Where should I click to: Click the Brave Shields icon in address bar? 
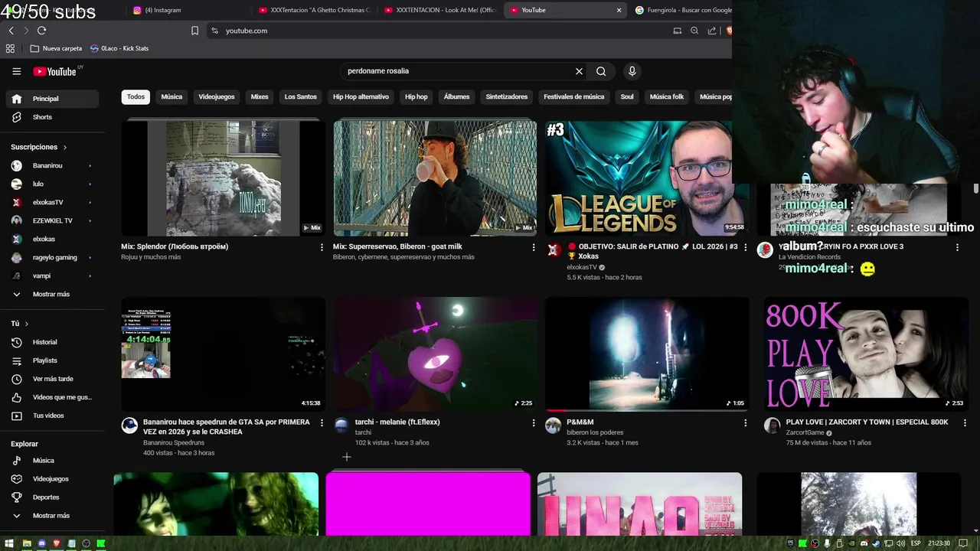click(x=729, y=31)
